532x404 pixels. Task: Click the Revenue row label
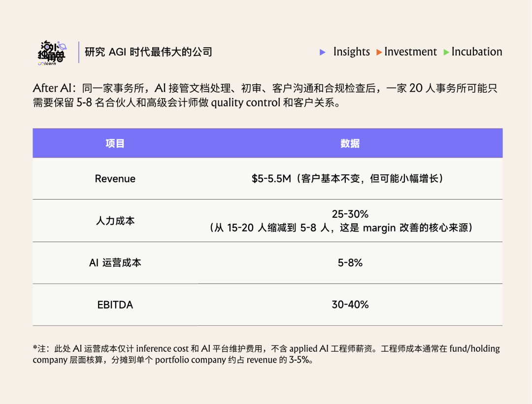pyautogui.click(x=115, y=179)
